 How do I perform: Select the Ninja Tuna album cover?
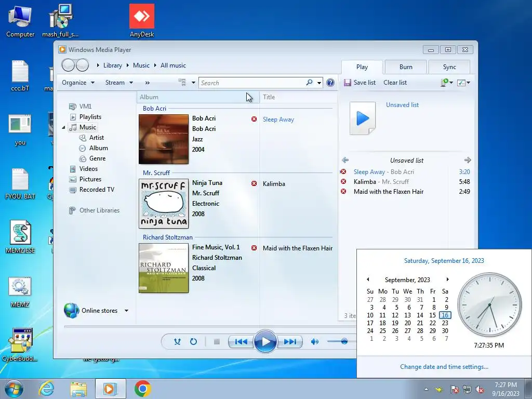pos(164,204)
